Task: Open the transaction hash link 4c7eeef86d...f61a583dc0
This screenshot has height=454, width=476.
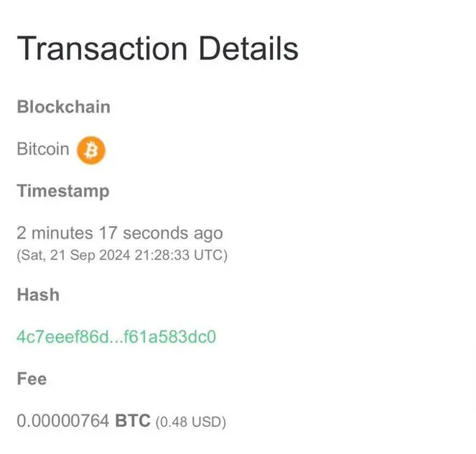Action: click(x=116, y=336)
